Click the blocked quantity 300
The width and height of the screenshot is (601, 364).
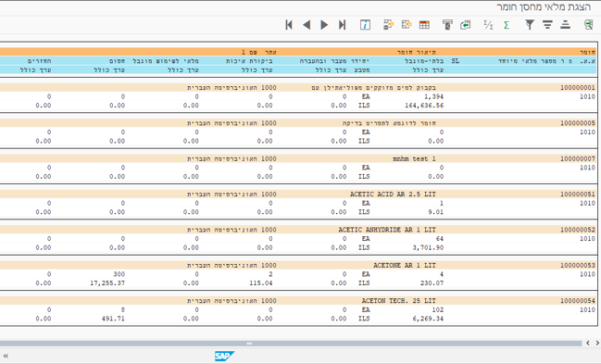(x=119, y=274)
